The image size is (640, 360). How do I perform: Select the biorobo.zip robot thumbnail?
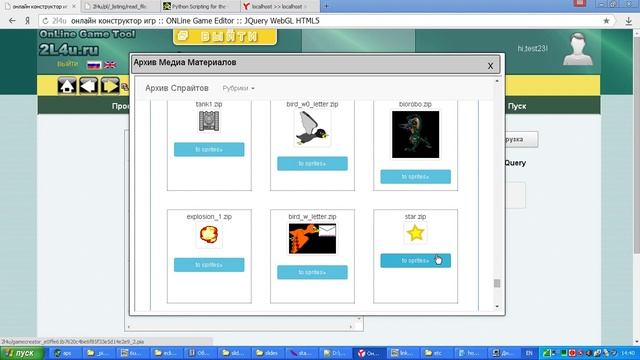tap(416, 134)
